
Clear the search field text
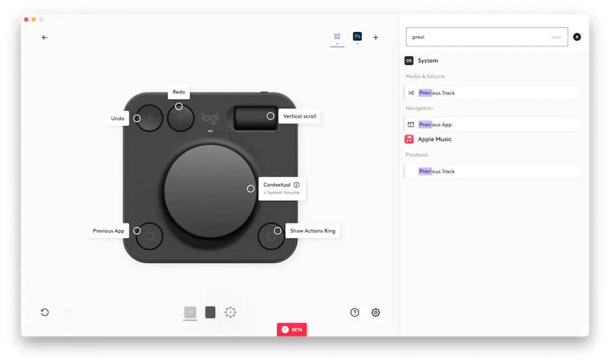pyautogui.click(x=556, y=38)
